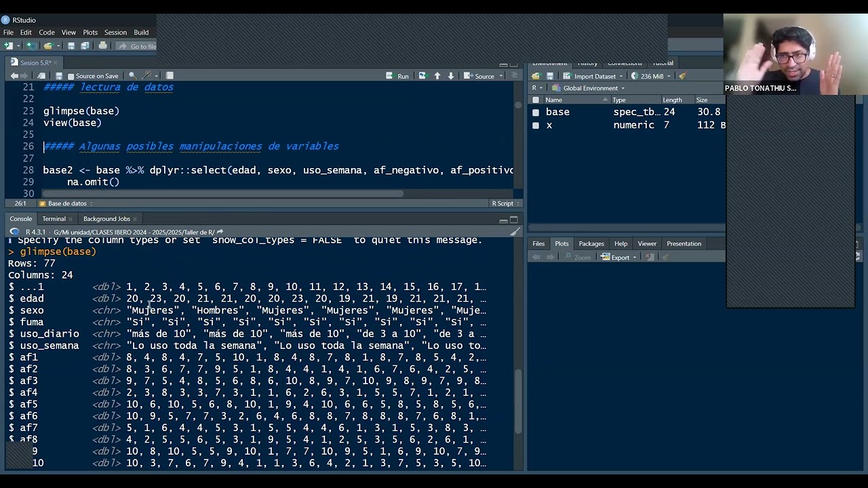868x488 pixels.
Task: Save Sesion 5.R from editor toolbar
Action: click(59, 76)
